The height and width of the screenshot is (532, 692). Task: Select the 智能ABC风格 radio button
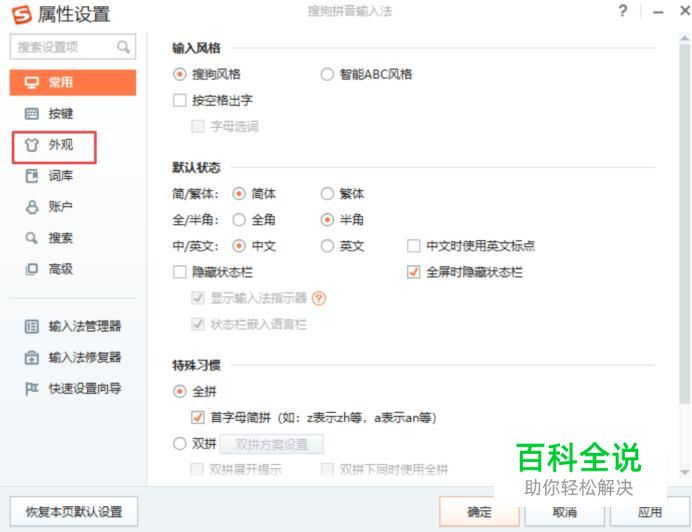pos(327,74)
